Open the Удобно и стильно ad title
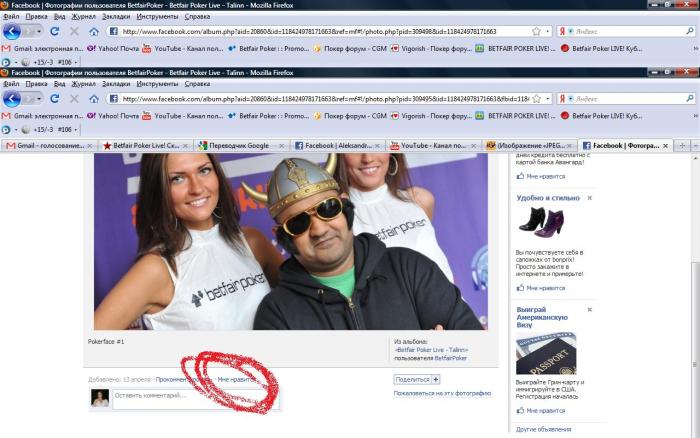The width and height of the screenshot is (700, 438). coord(548,198)
